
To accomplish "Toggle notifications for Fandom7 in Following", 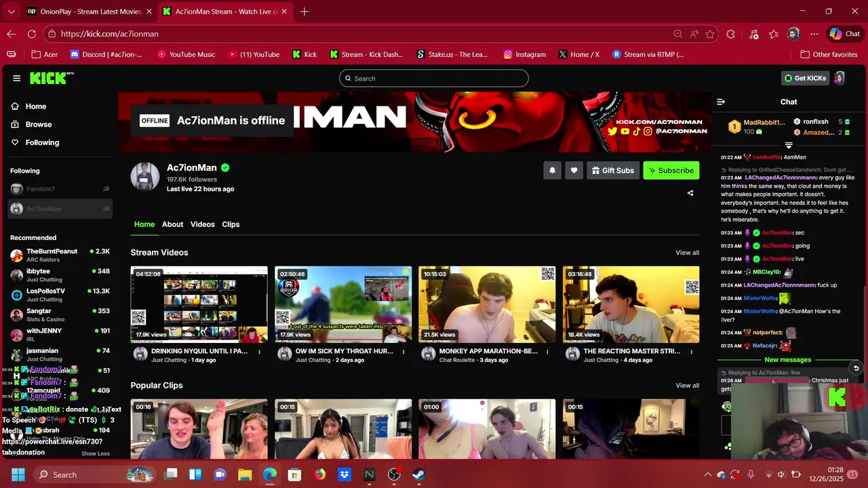I will pos(106,189).
